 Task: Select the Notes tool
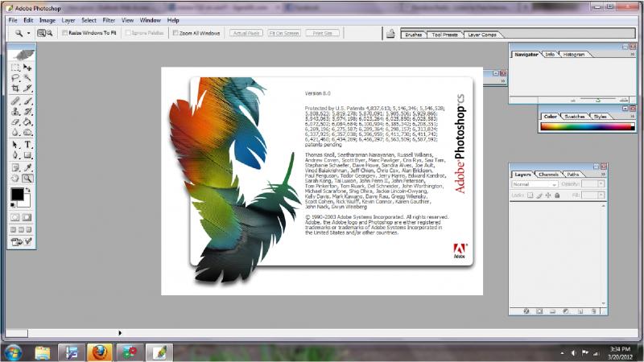pos(15,167)
